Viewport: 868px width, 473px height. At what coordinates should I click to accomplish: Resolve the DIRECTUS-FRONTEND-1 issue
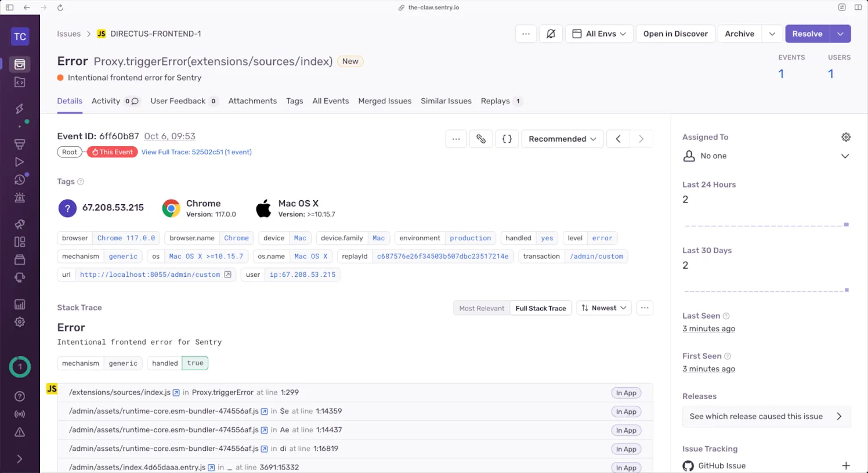point(807,34)
